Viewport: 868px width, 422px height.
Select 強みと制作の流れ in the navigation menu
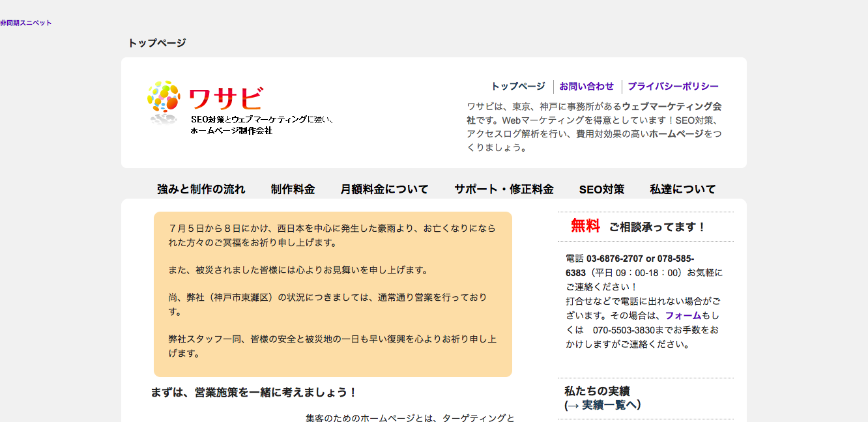pyautogui.click(x=201, y=190)
